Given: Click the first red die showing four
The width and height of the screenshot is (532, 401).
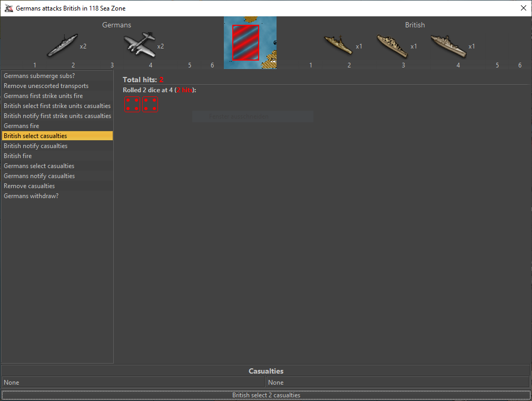Looking at the screenshot, I should (x=132, y=104).
